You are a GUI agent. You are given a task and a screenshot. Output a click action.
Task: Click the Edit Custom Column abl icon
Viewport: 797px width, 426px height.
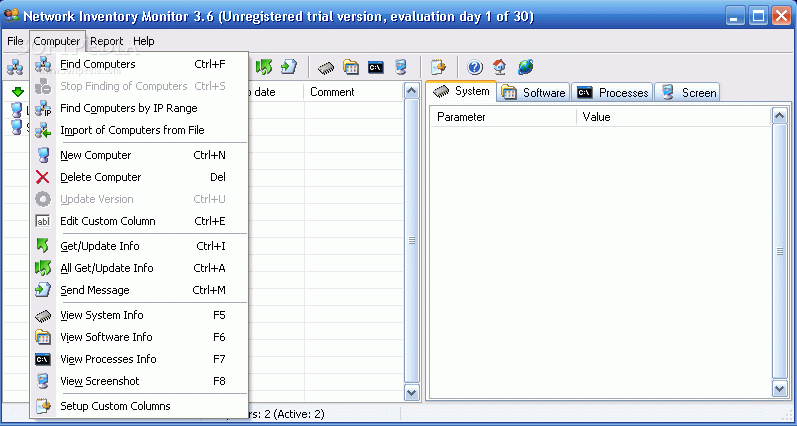point(43,221)
